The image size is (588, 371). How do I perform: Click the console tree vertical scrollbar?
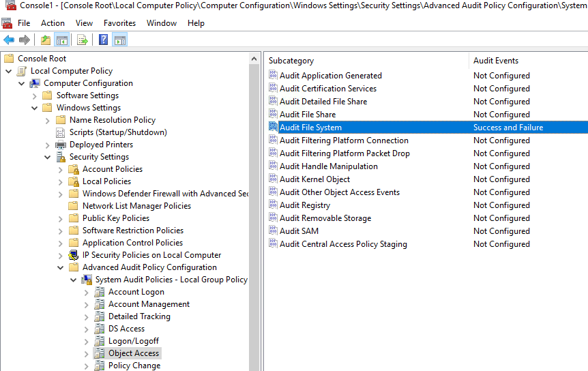click(254, 205)
